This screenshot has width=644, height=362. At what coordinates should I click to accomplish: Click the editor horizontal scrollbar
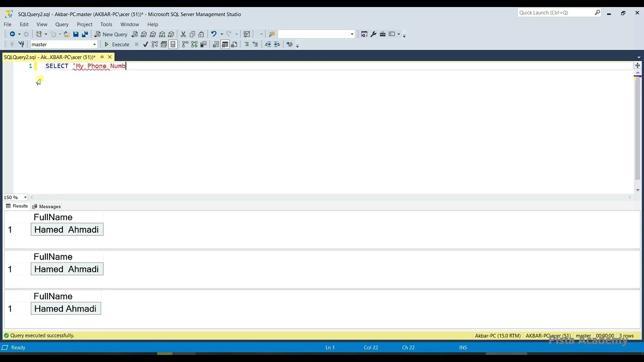[330, 197]
